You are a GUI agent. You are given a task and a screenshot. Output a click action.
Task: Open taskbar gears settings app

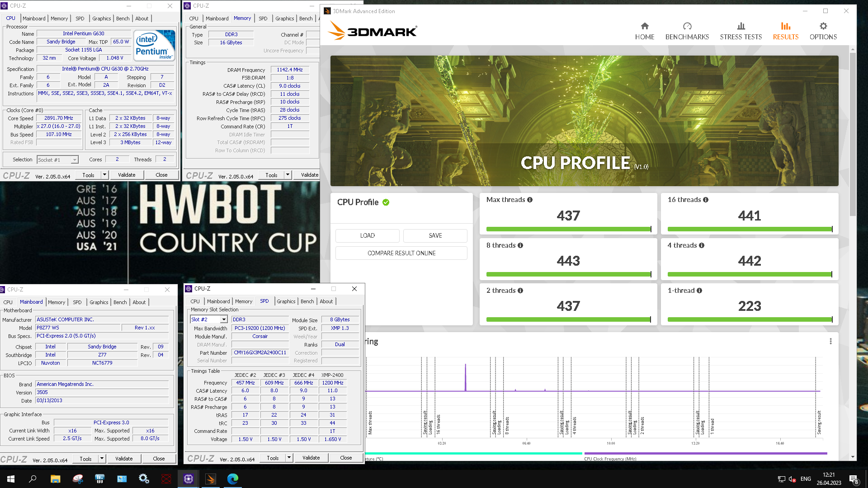pyautogui.click(x=144, y=479)
